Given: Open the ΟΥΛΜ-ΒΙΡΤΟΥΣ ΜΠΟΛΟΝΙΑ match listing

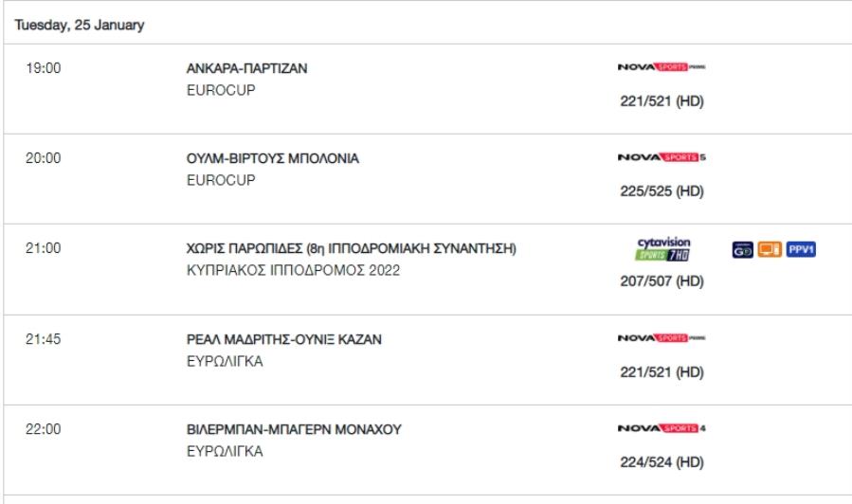Looking at the screenshot, I should pyautogui.click(x=273, y=158).
